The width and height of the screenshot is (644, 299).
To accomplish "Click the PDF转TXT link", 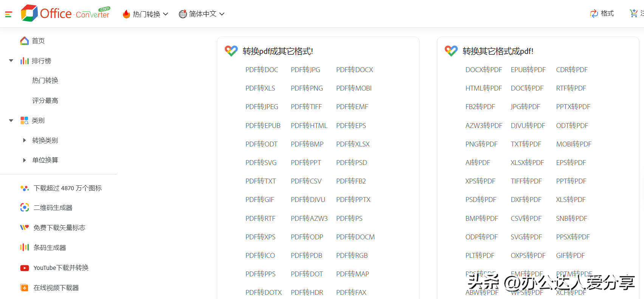I will coord(260,181).
